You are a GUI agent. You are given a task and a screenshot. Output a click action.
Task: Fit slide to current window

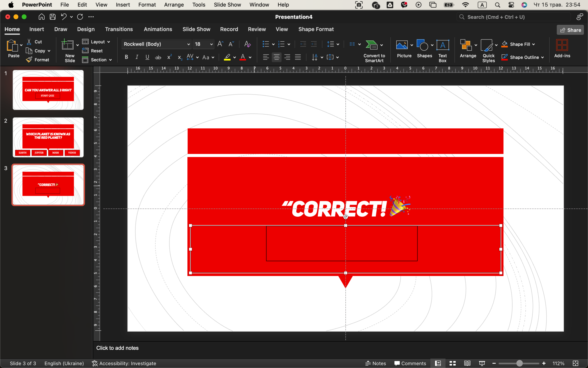click(x=575, y=363)
